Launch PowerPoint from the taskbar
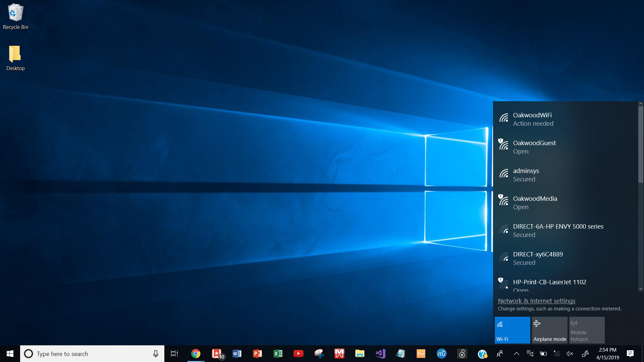 click(x=258, y=354)
